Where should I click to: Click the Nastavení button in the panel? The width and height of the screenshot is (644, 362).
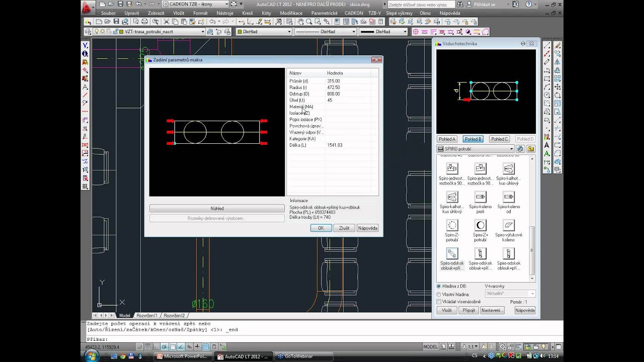pyautogui.click(x=492, y=310)
